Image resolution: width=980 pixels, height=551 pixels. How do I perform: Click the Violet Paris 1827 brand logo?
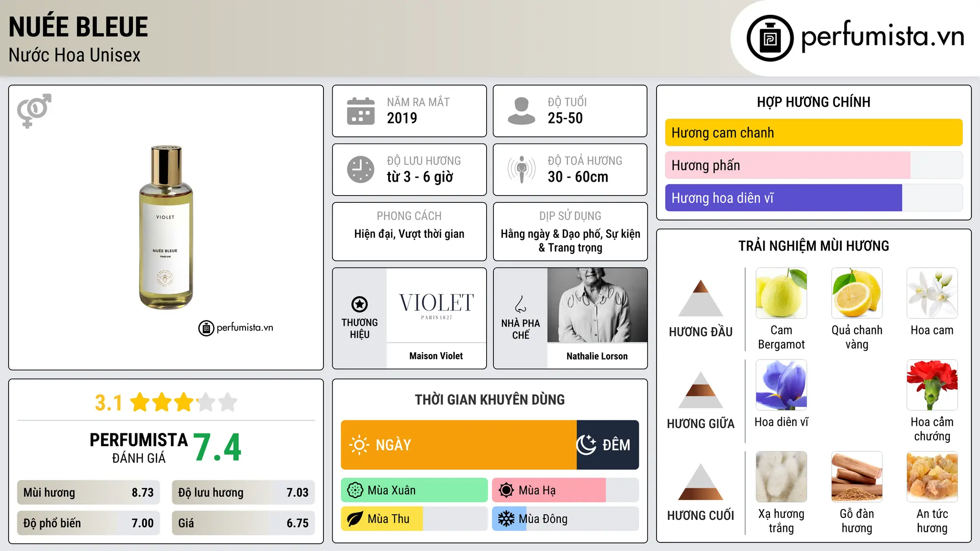(436, 305)
